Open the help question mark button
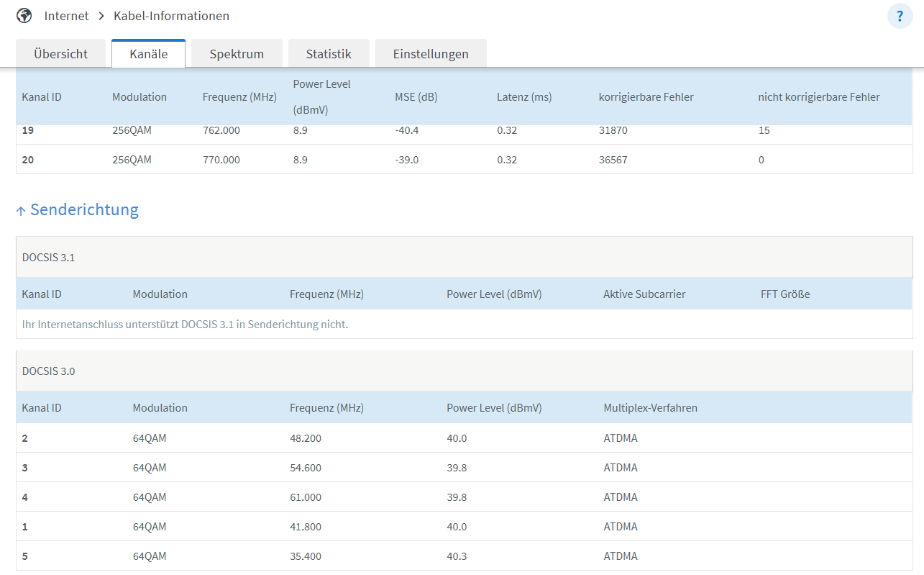 900,16
